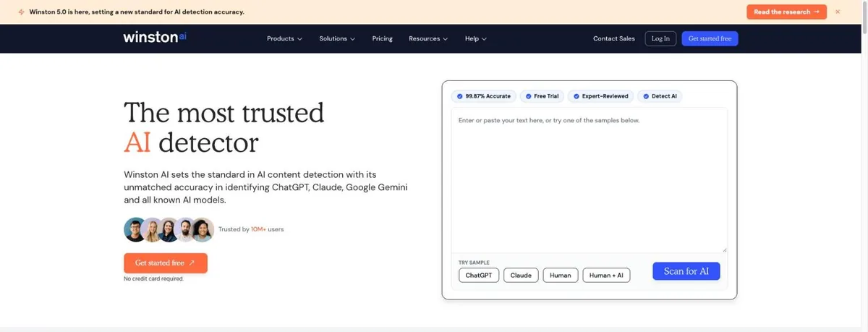Click the Free Trial badge
Viewport: 868px width, 332px height.
[x=542, y=96]
